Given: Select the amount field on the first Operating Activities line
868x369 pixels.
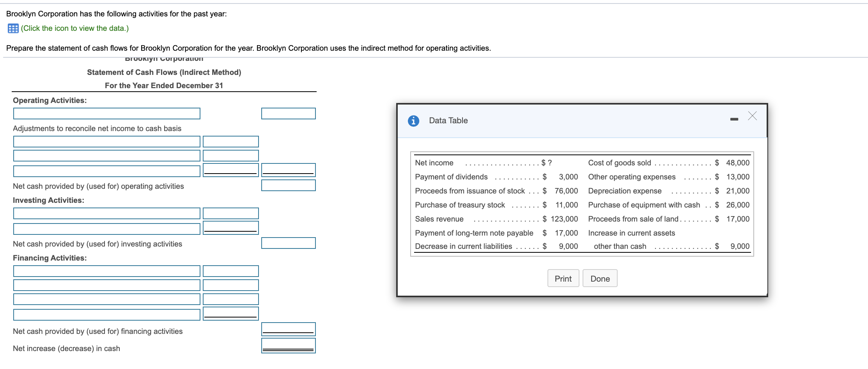Looking at the screenshot, I should tap(289, 114).
